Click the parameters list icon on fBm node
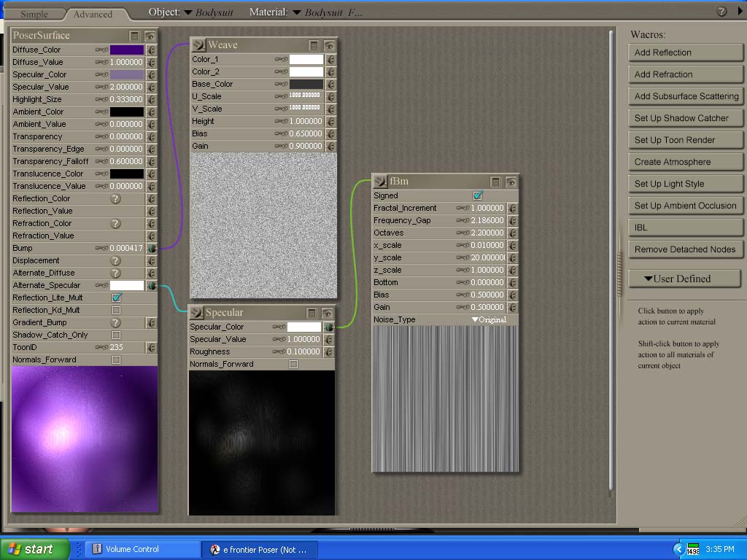The height and width of the screenshot is (560, 747). [495, 182]
